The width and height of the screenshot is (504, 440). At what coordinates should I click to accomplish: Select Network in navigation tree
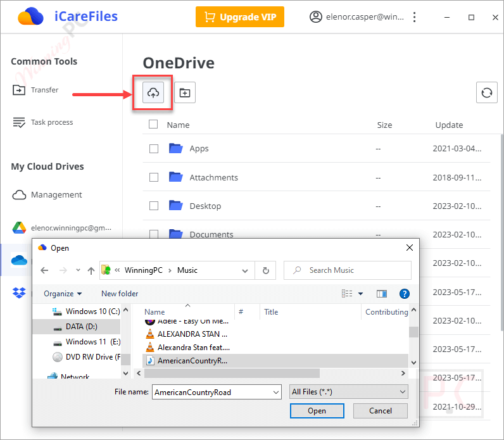click(68, 376)
